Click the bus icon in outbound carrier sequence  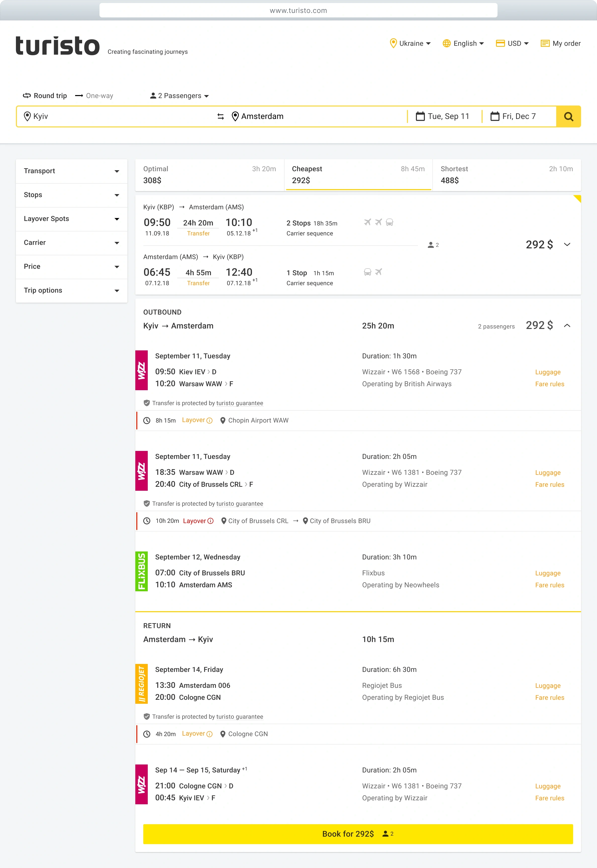pyautogui.click(x=389, y=222)
